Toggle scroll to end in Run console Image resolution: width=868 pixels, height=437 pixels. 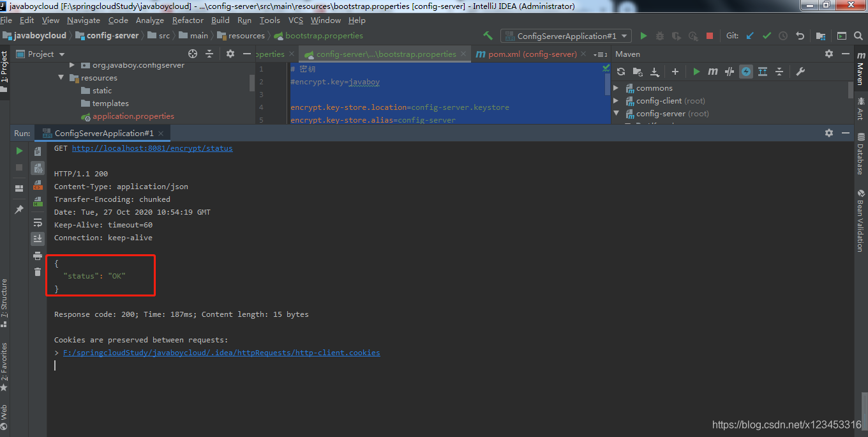click(x=38, y=238)
